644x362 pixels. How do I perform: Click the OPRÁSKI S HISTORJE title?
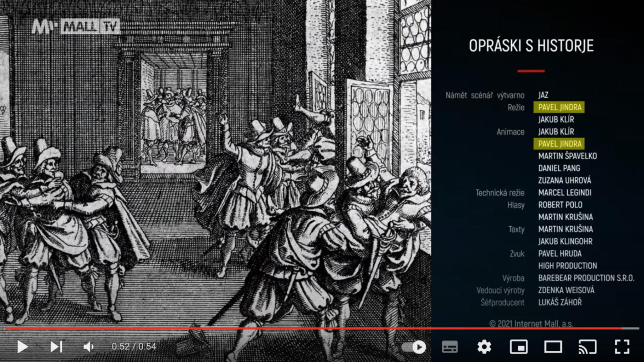click(531, 46)
